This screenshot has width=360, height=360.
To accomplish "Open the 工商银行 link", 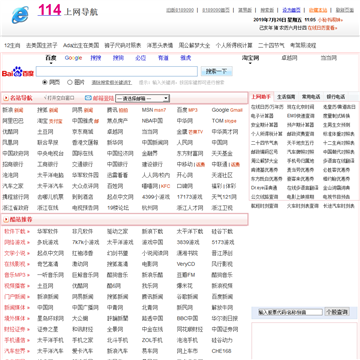I will 48,164.
